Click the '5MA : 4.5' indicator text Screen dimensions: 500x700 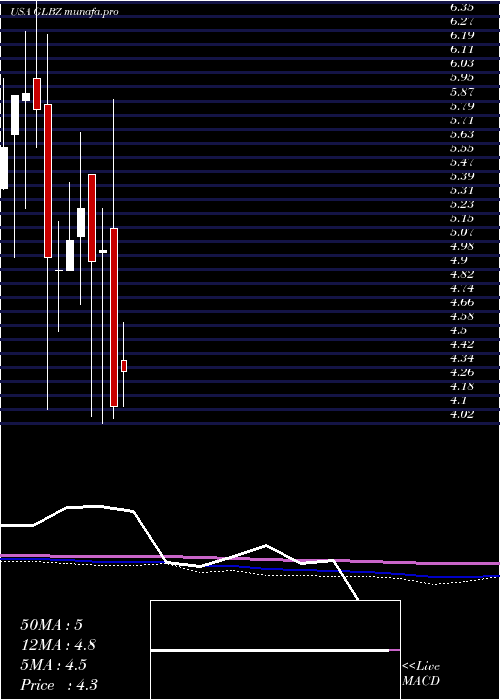[x=54, y=665]
